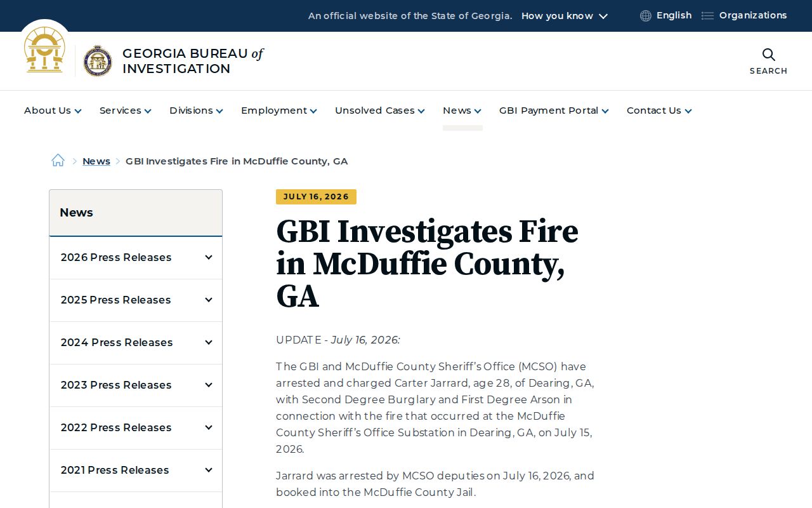Viewport: 812px width, 508px height.
Task: Click the GBI badge emblem
Action: (x=98, y=61)
